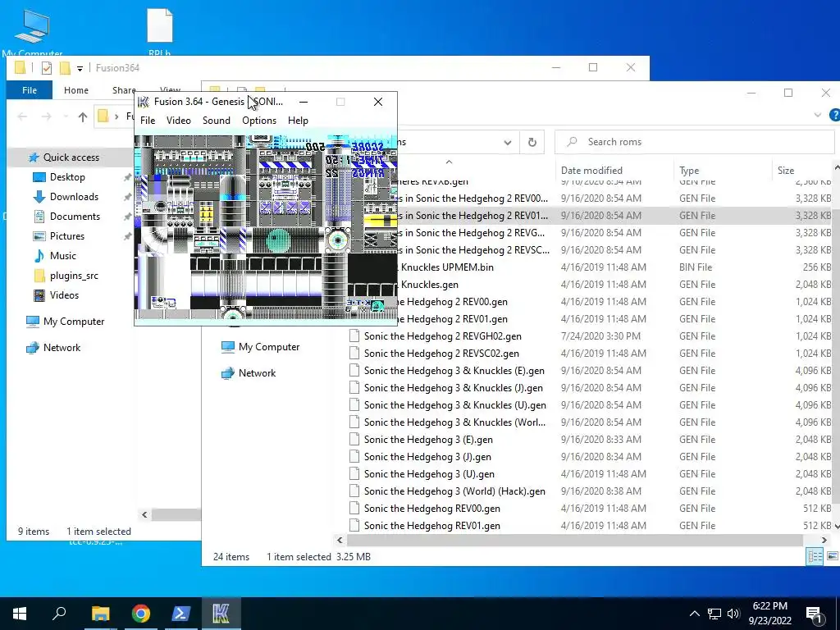Image resolution: width=840 pixels, height=630 pixels.
Task: Select Quick access in Fusion364 navigation pane
Action: pyautogui.click(x=71, y=157)
